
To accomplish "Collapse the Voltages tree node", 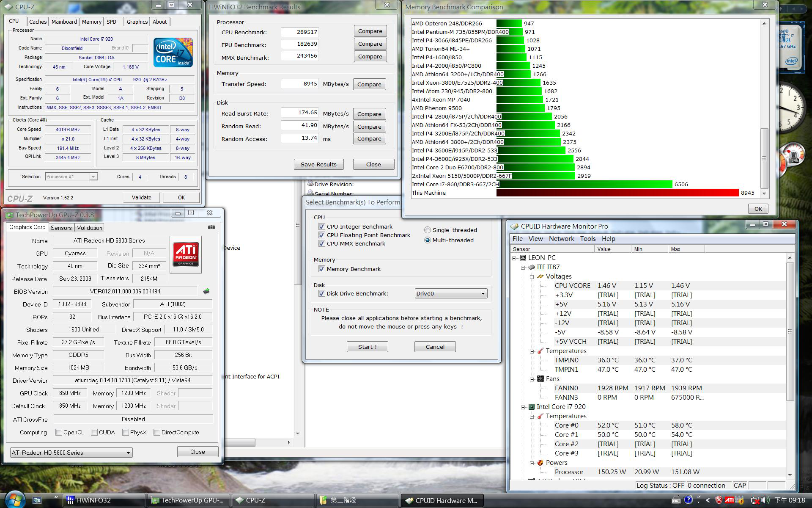I will [532, 276].
